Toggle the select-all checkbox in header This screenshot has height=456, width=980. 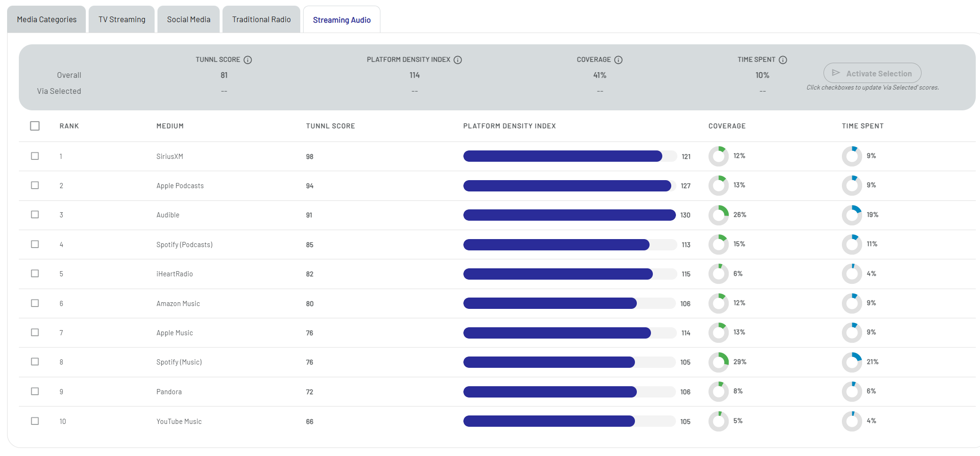tap(35, 126)
